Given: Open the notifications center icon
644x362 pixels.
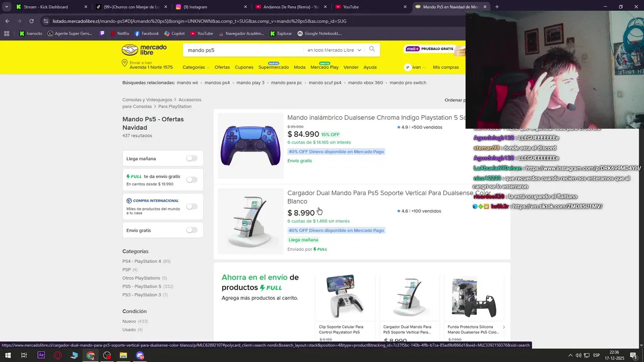Looking at the screenshot, I should [x=633, y=355].
